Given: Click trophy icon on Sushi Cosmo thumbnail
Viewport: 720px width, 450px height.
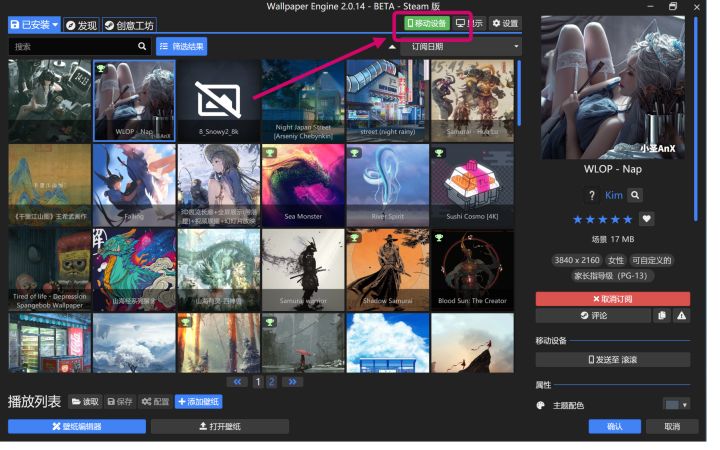Looking at the screenshot, I should point(439,152).
